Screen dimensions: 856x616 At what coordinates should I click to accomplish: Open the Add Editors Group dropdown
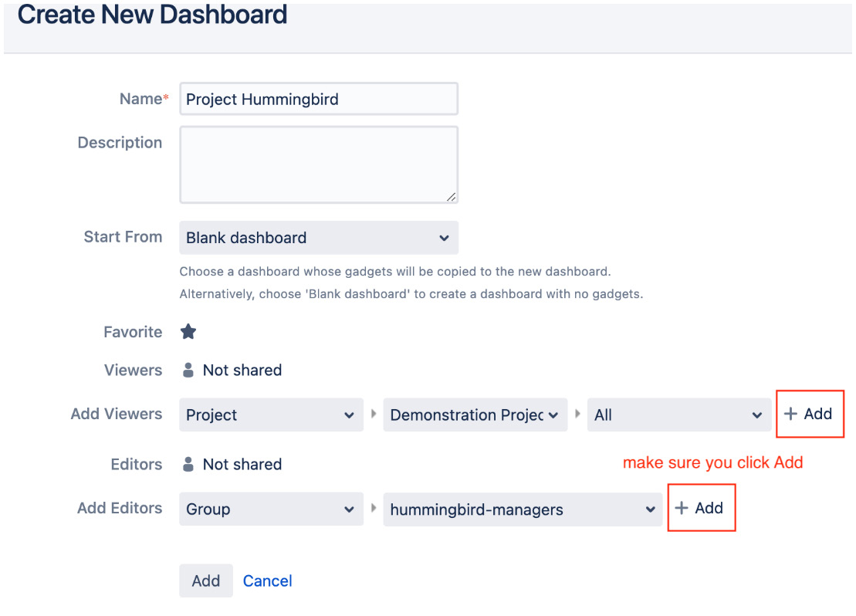click(x=272, y=509)
